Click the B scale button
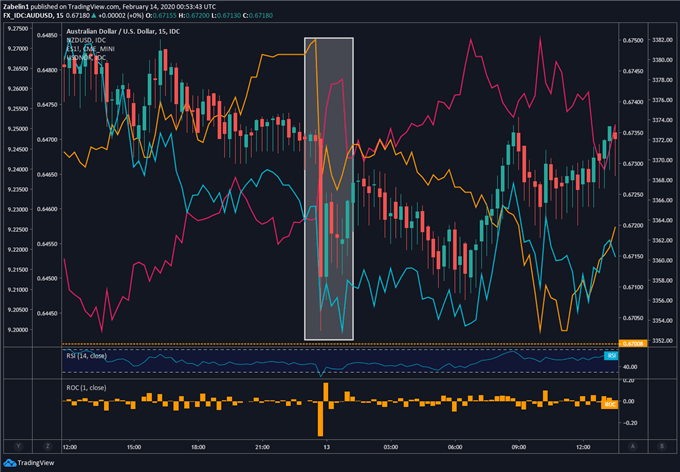 [x=662, y=446]
